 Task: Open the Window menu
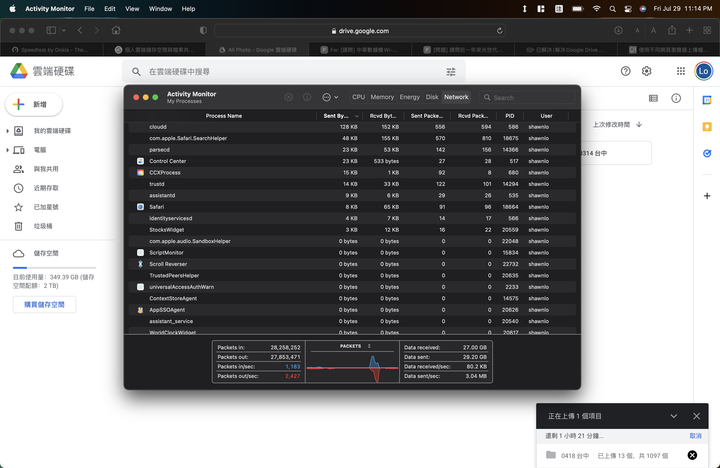click(x=160, y=9)
